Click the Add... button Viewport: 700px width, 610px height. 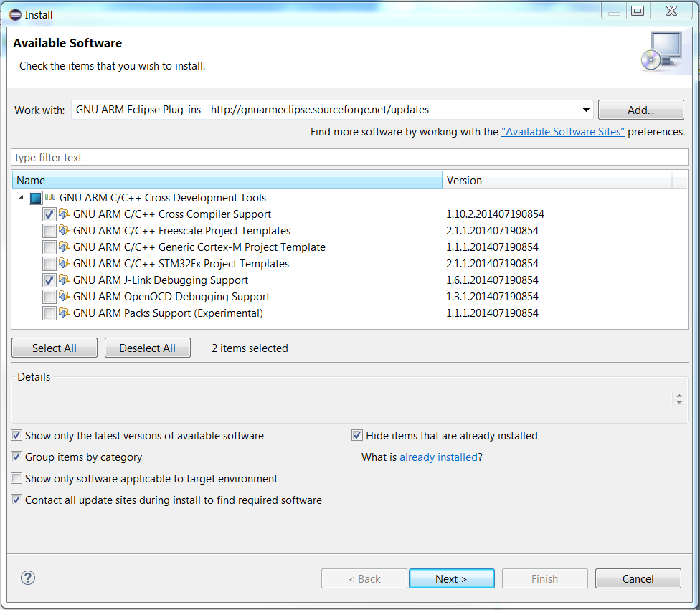click(640, 110)
